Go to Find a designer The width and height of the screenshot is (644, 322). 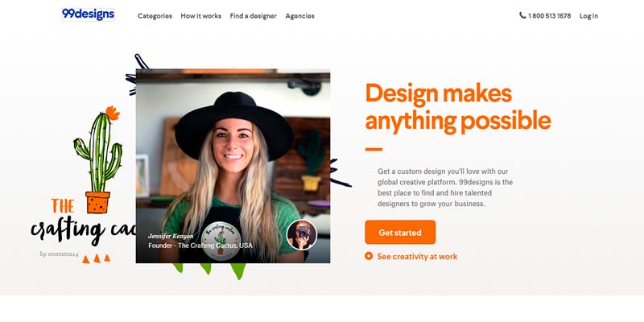coord(253,16)
